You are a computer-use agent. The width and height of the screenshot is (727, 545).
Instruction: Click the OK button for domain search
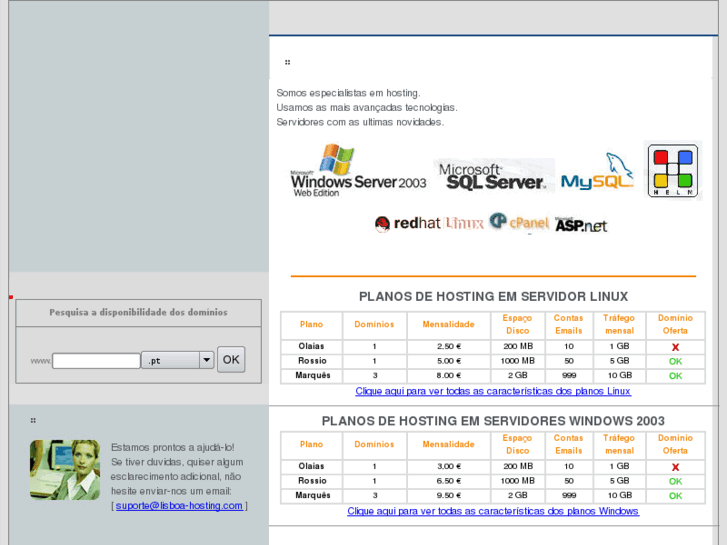[231, 359]
